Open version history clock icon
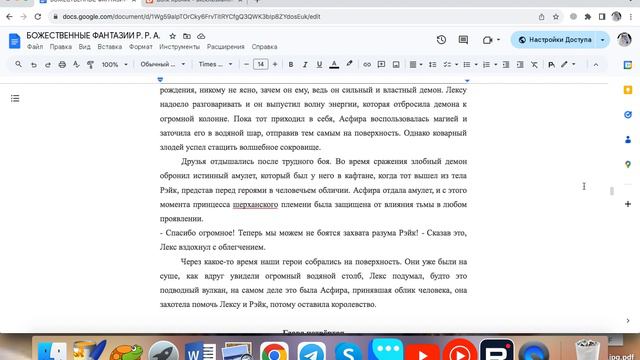Viewport: 640px width, 360px height. [x=441, y=40]
